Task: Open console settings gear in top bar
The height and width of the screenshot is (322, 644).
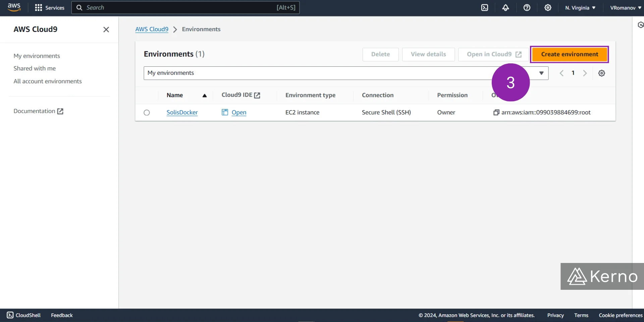Action: click(548, 8)
